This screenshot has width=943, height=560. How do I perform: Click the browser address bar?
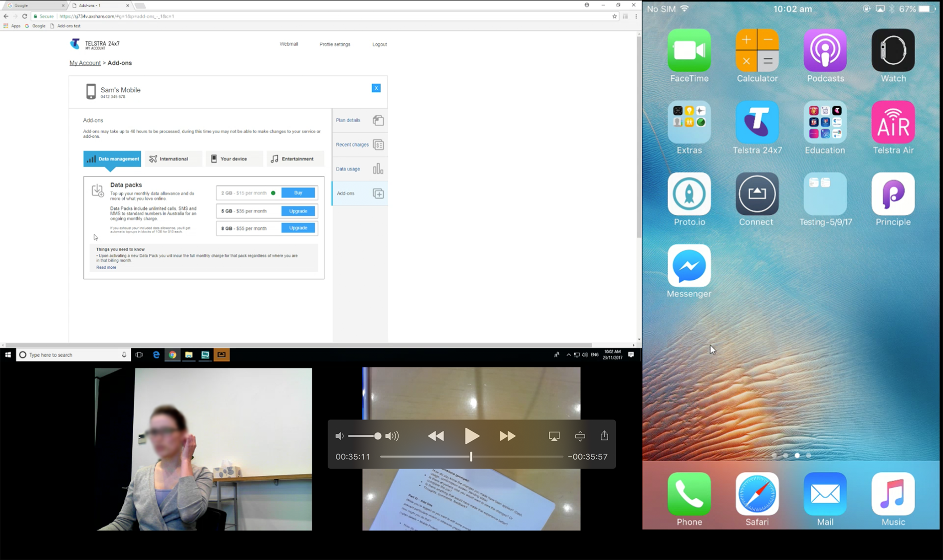pos(324,16)
